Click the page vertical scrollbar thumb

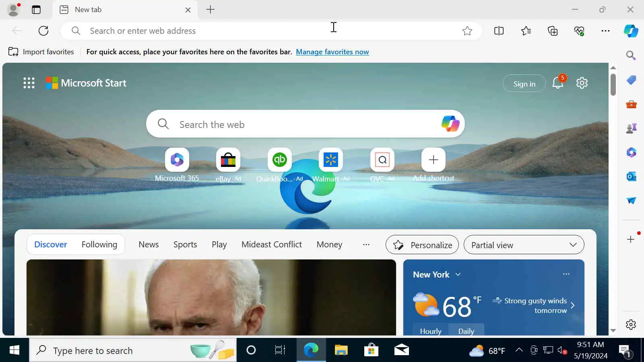click(613, 84)
